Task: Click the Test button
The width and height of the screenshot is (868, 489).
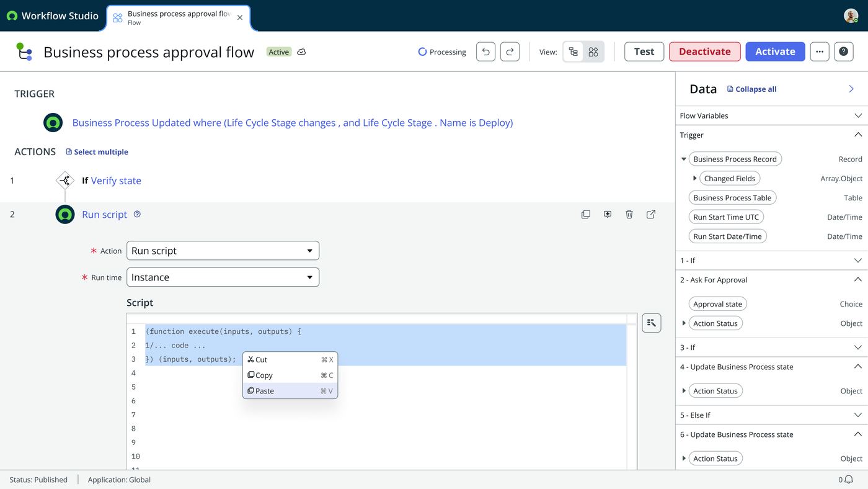Action: coord(644,52)
